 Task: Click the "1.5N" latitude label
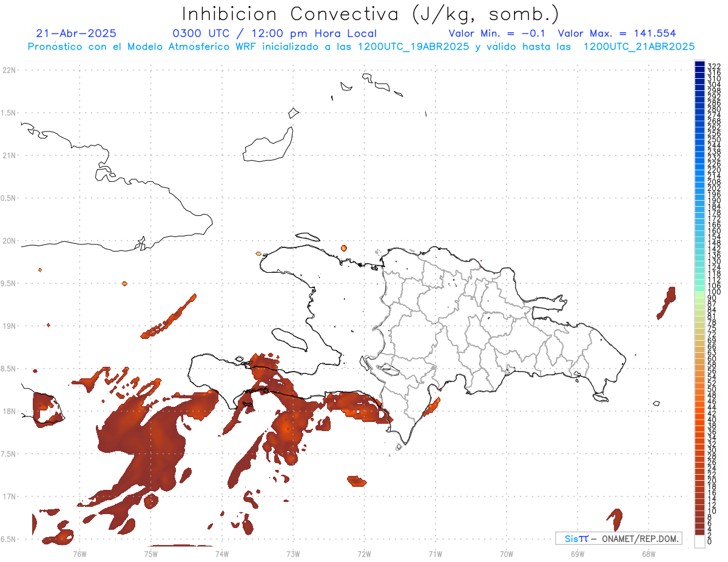coord(8,113)
